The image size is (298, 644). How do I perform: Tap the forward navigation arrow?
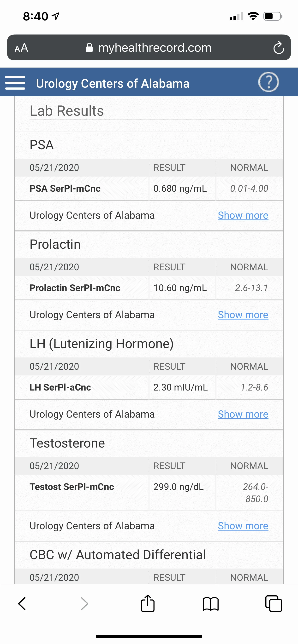[x=85, y=604]
